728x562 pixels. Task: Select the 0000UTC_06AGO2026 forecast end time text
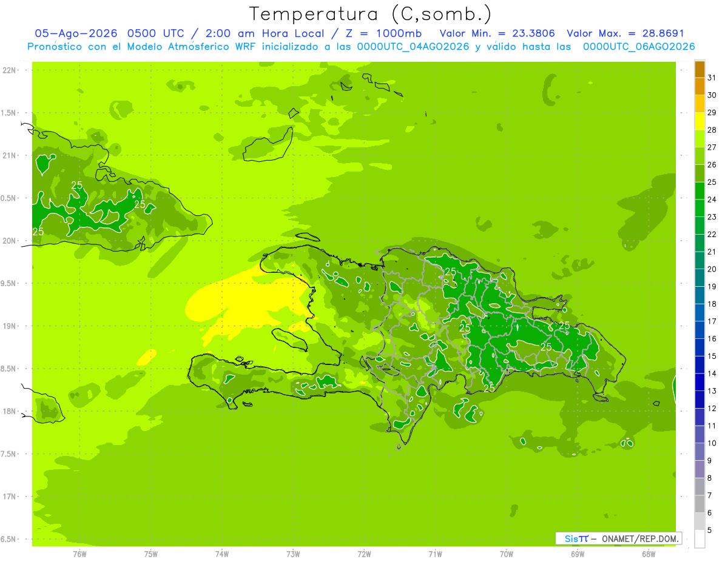pos(639,47)
